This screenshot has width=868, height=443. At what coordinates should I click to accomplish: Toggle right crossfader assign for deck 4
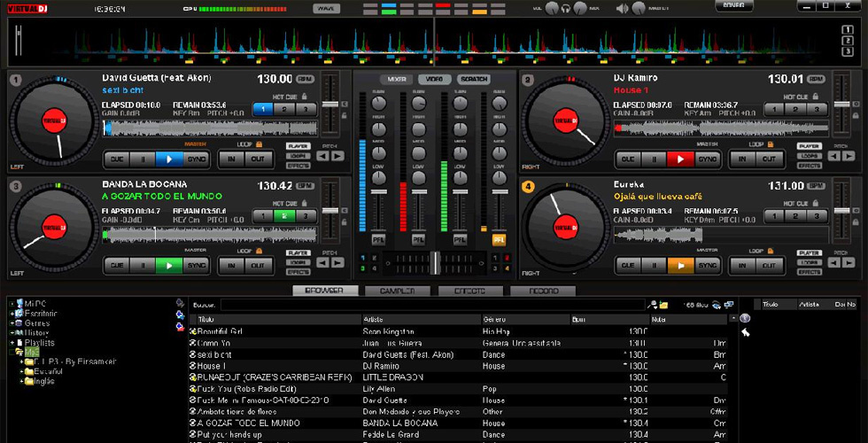(507, 268)
